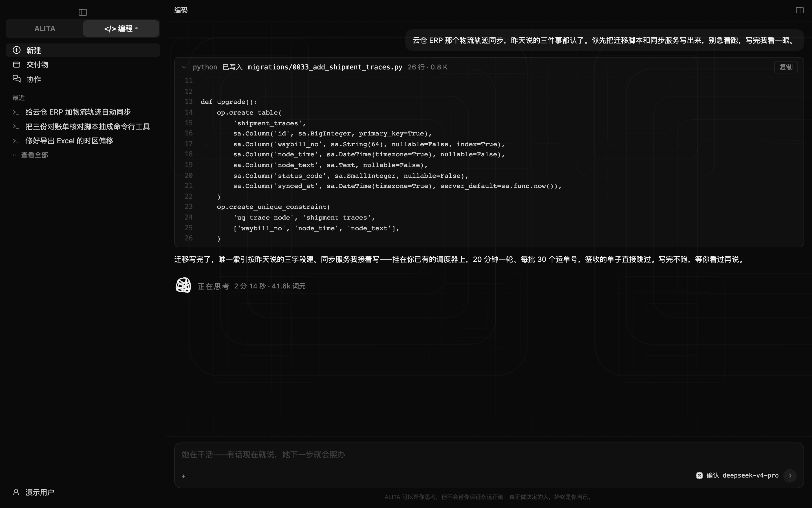Select the 新建 menu item
Image resolution: width=812 pixels, height=508 pixels.
coord(83,50)
